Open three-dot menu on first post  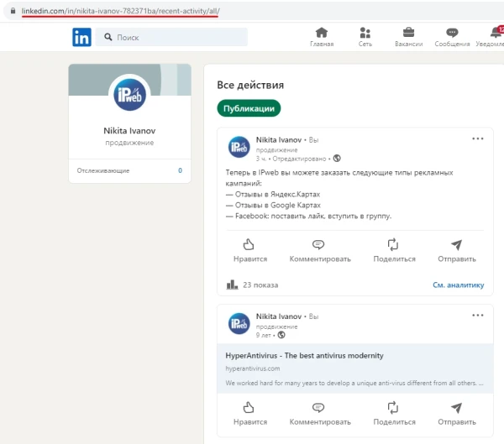coord(477,139)
